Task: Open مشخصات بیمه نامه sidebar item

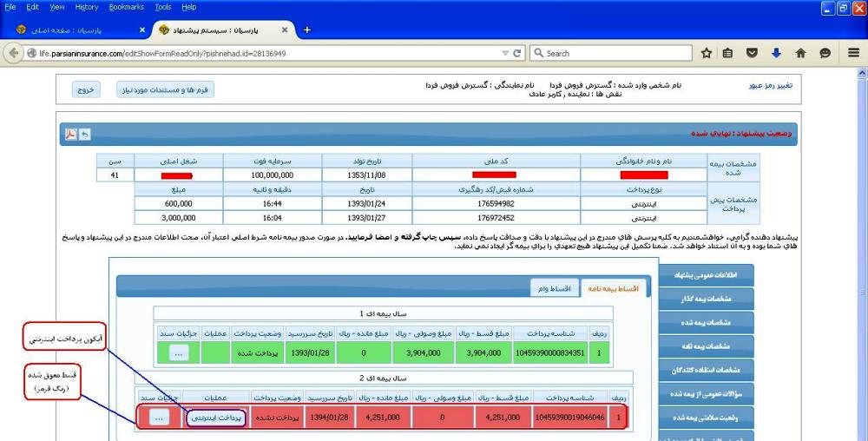Action: click(706, 346)
